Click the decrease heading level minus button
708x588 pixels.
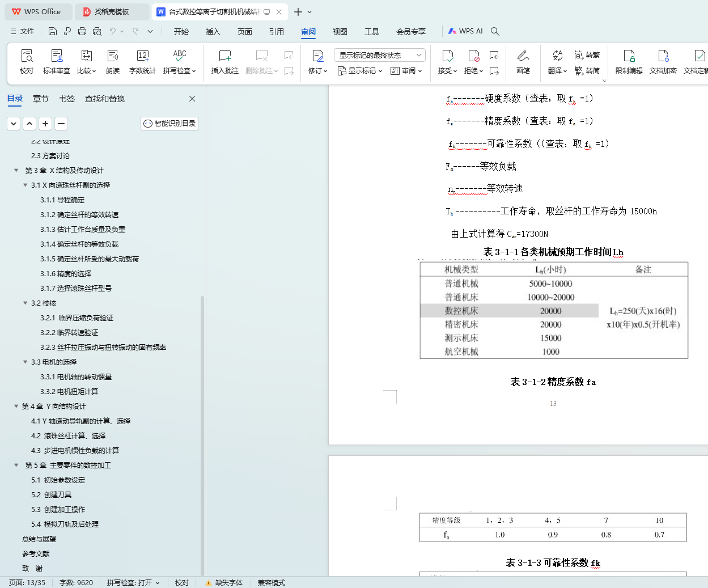coord(61,123)
